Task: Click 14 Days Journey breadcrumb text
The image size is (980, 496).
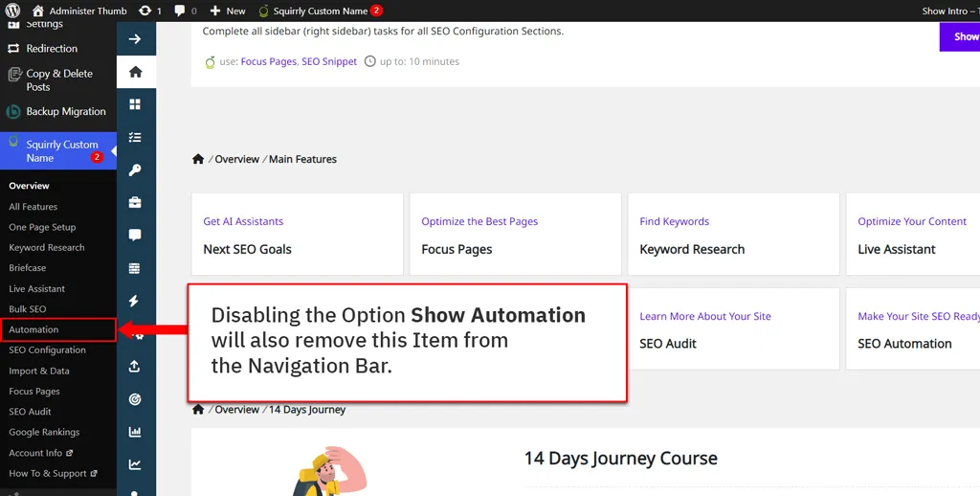Action: pyautogui.click(x=307, y=409)
